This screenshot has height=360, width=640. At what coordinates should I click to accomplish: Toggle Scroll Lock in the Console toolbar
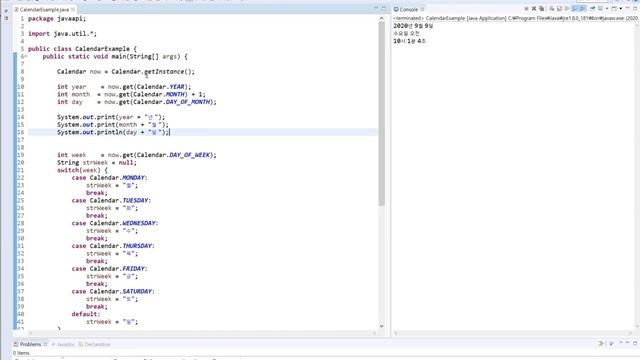(559, 9)
